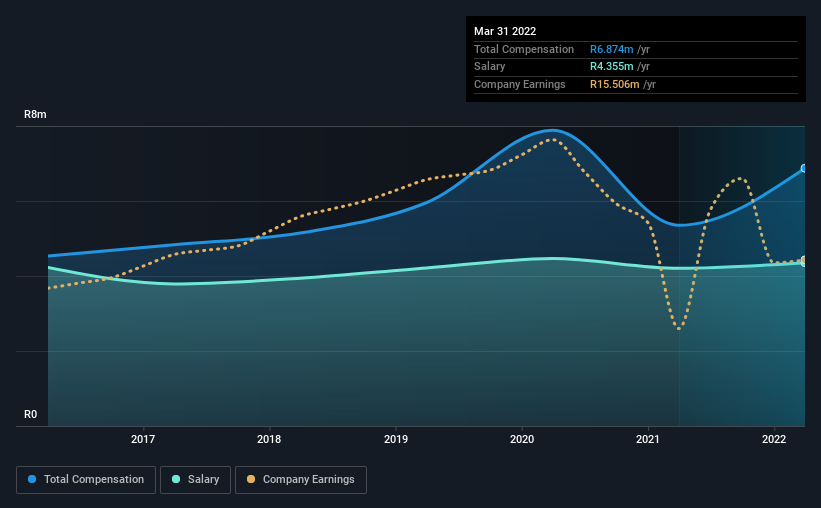This screenshot has height=508, width=821.
Task: Click the orange Company Earnings legend dot
Action: [251, 479]
